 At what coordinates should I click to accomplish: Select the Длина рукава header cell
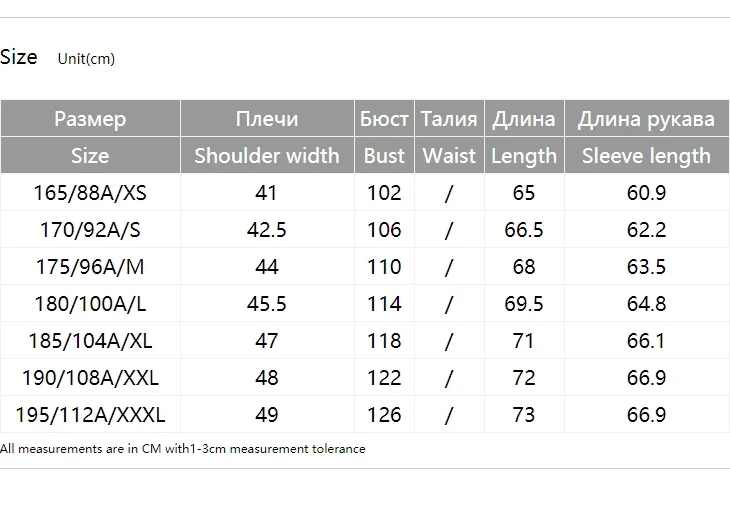[647, 119]
